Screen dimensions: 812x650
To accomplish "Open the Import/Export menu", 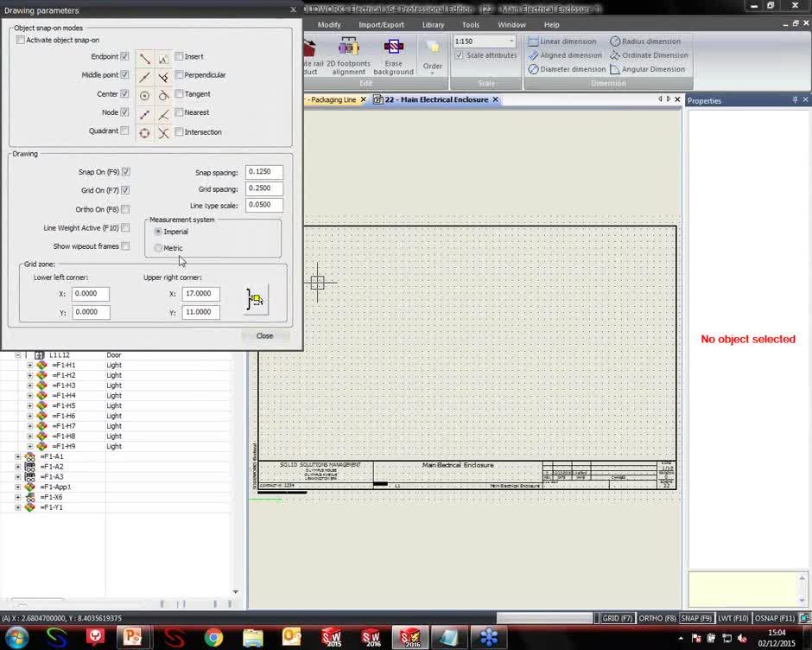I will pyautogui.click(x=381, y=25).
